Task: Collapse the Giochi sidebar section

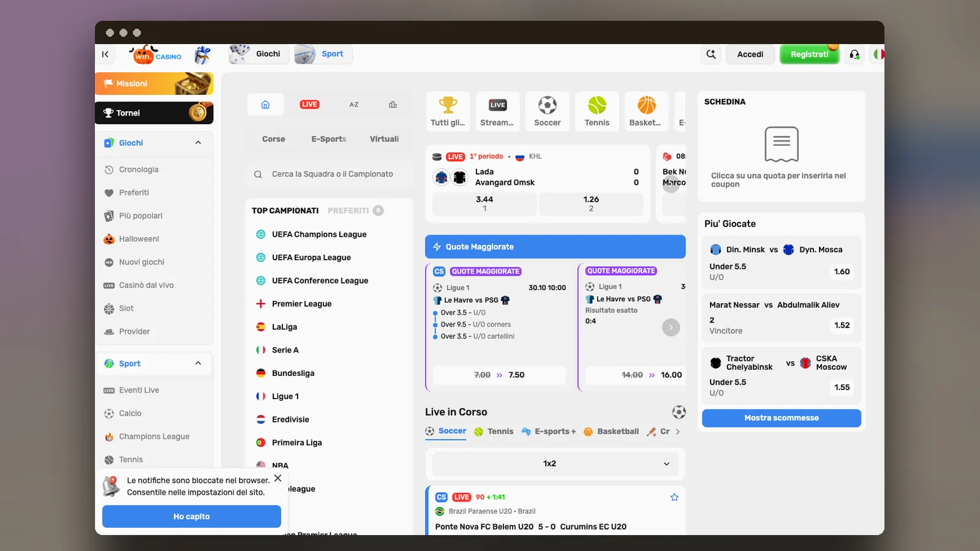Action: tap(198, 143)
